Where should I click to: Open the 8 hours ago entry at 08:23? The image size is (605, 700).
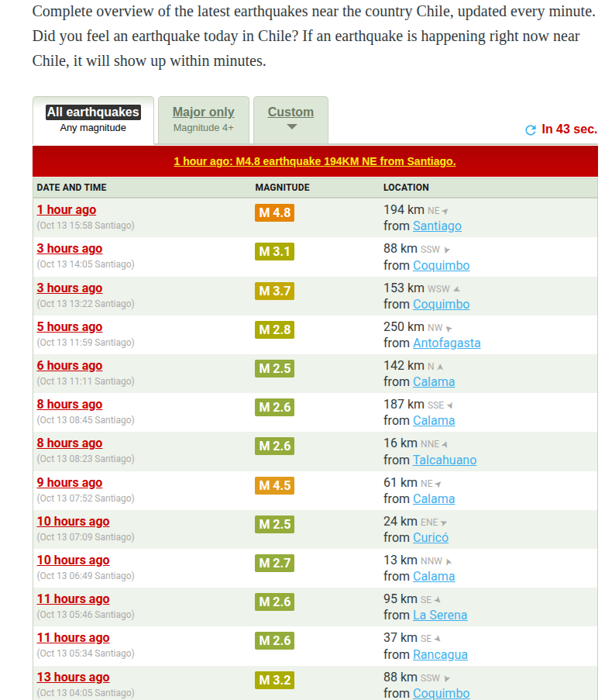[x=70, y=443]
